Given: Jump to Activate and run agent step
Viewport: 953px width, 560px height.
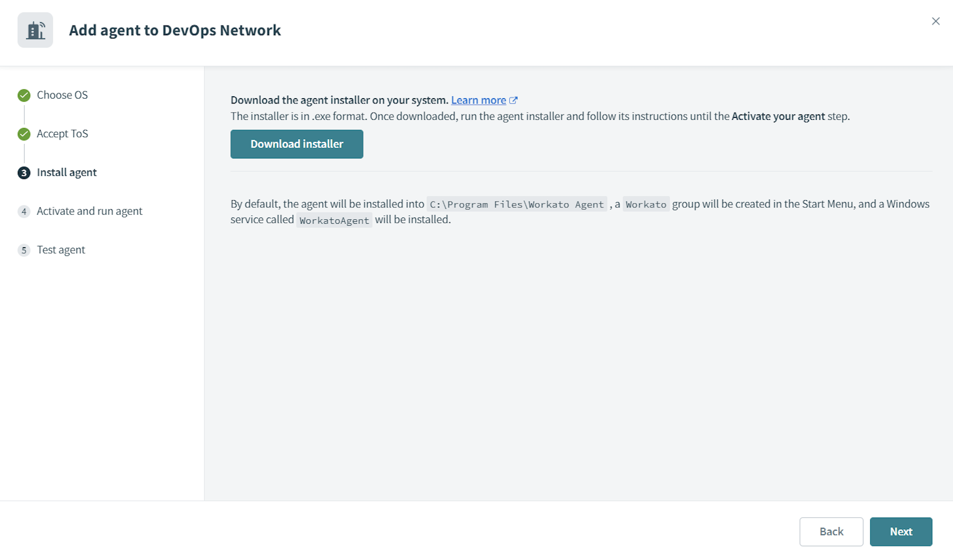Looking at the screenshot, I should [90, 211].
